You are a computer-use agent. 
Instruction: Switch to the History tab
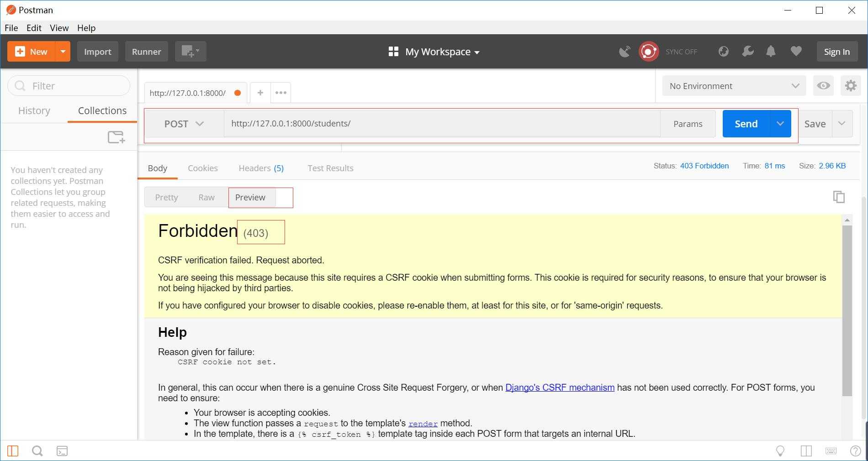(x=34, y=110)
